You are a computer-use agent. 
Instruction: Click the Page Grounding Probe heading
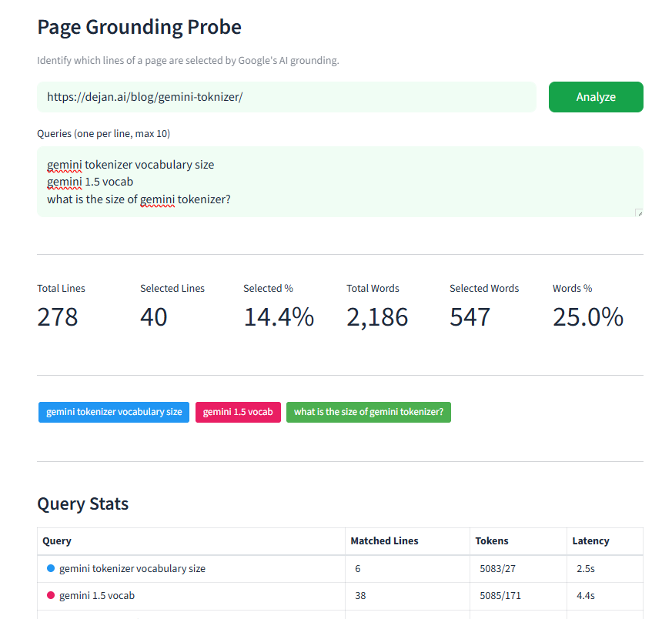pyautogui.click(x=139, y=27)
